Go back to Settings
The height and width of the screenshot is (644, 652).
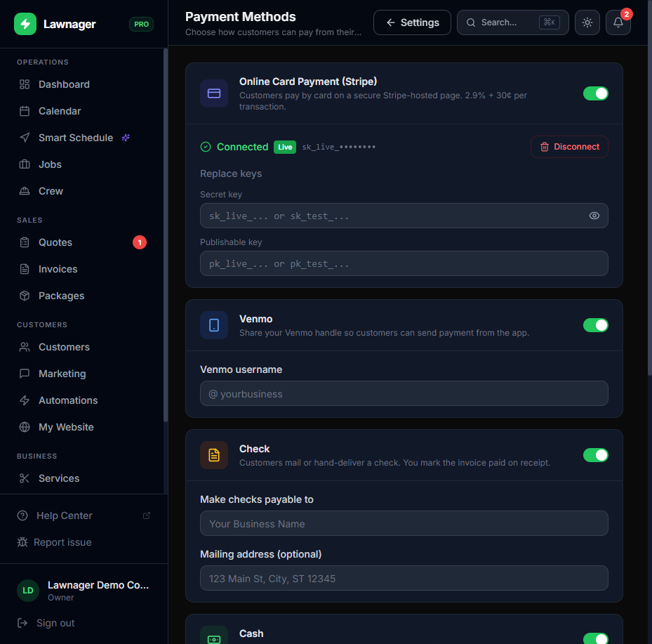point(412,22)
